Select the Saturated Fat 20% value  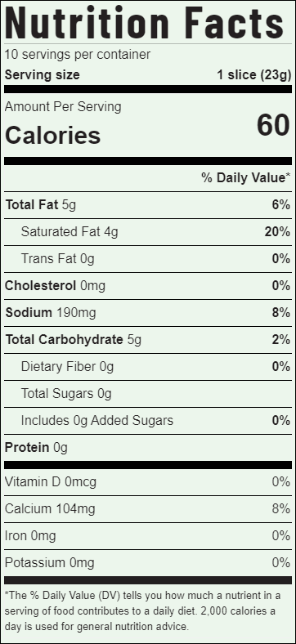coord(277,232)
